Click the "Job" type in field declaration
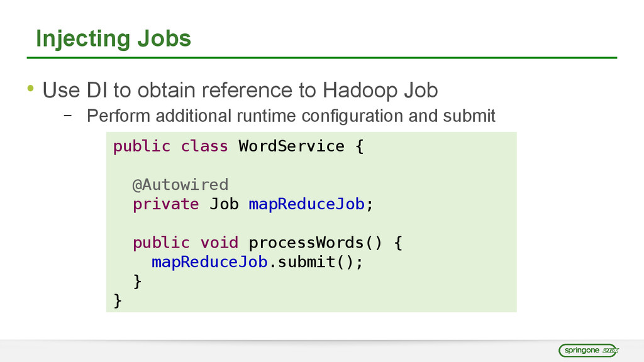644x362 pixels. pos(224,204)
